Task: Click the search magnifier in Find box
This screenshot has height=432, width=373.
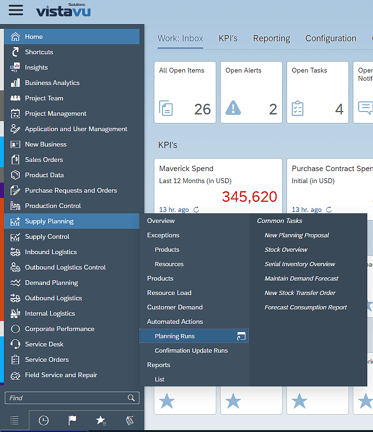Action: tap(131, 398)
